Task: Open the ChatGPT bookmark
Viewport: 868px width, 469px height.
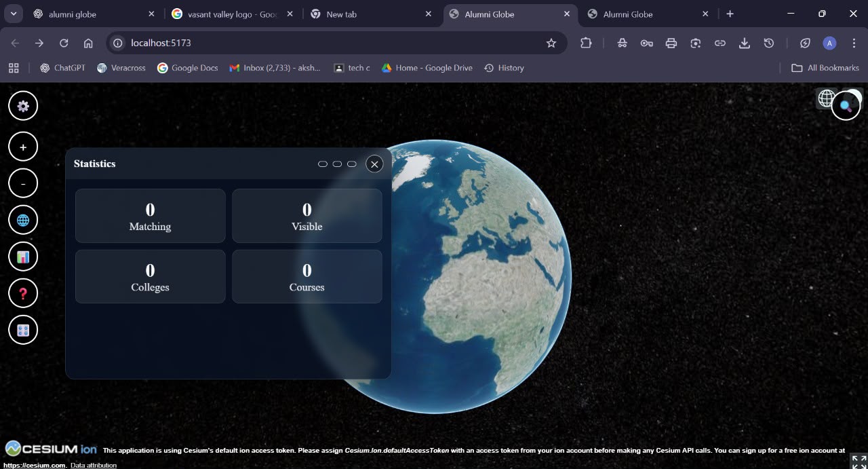Action: [x=62, y=68]
